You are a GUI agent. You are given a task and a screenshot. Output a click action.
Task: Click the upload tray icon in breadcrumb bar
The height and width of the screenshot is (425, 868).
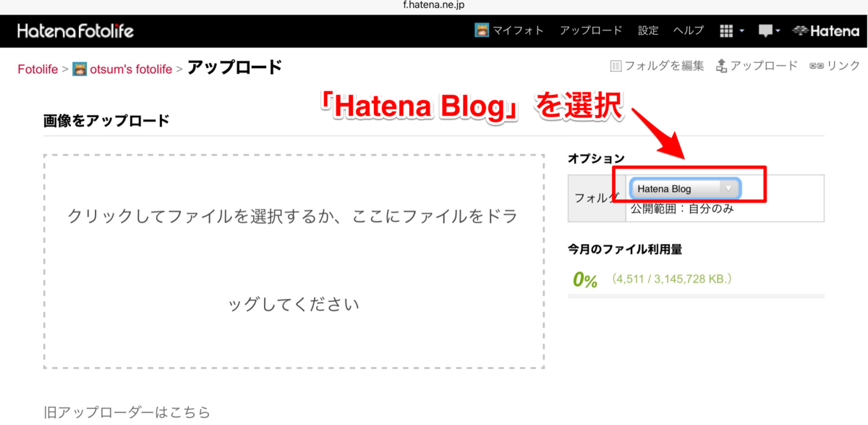(x=721, y=66)
